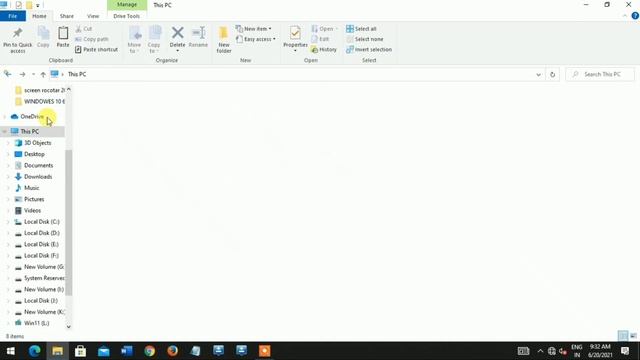
Task: Select the WINDOWES 10 folder in sidebar
Action: tap(40, 101)
